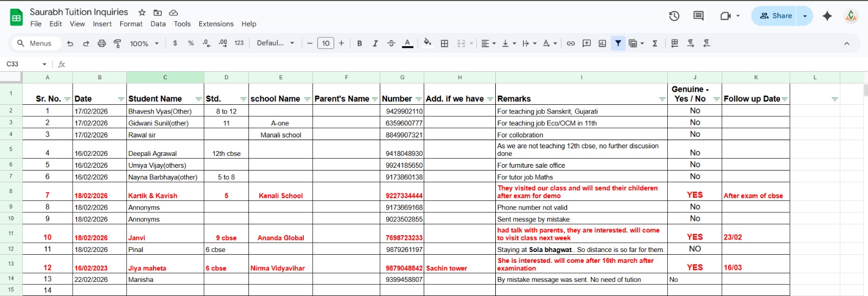This screenshot has height=296, width=868.
Task: Click the Share button
Action: (x=776, y=16)
